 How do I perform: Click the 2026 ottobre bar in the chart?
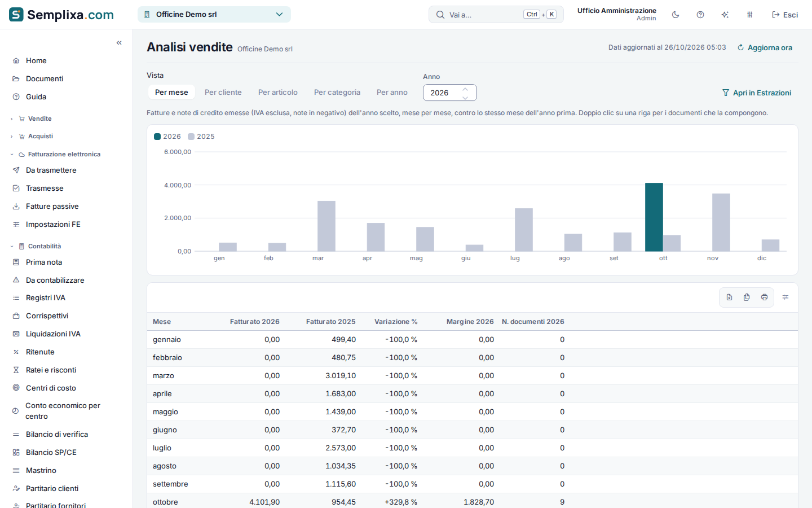pyautogui.click(x=654, y=217)
